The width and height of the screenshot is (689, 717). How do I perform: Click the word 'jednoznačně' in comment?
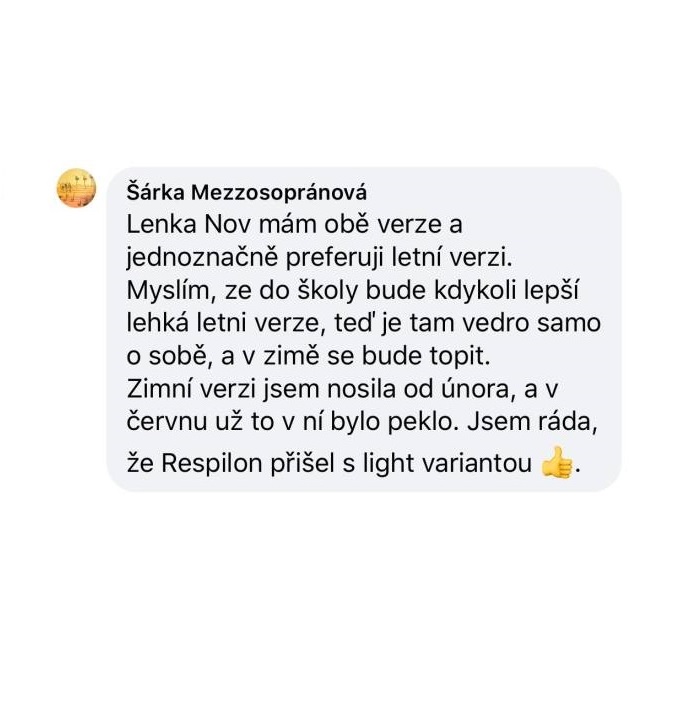pos(202,259)
